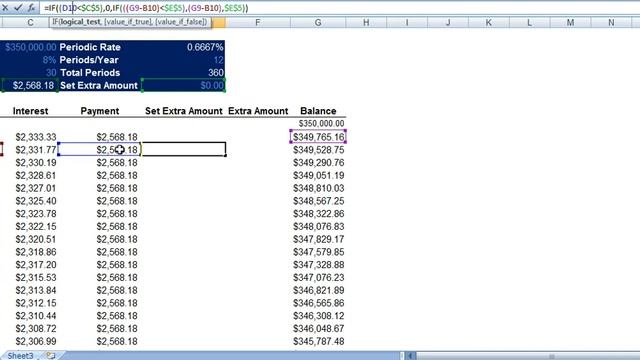Viewport: 640px width, 360px height.
Task: Click the empty active cell in the Set Extra Amount column
Action: (x=184, y=149)
